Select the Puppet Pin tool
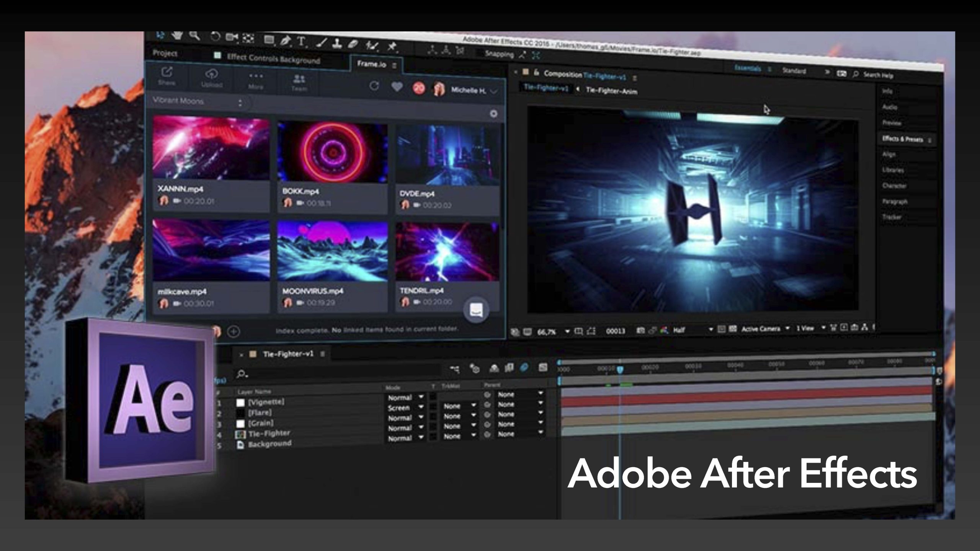This screenshot has height=551, width=980. tap(392, 47)
